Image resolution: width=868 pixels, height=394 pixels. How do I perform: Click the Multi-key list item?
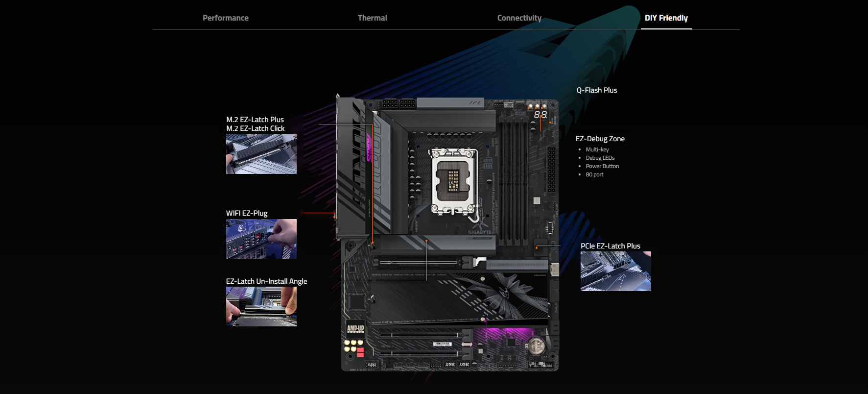(597, 149)
